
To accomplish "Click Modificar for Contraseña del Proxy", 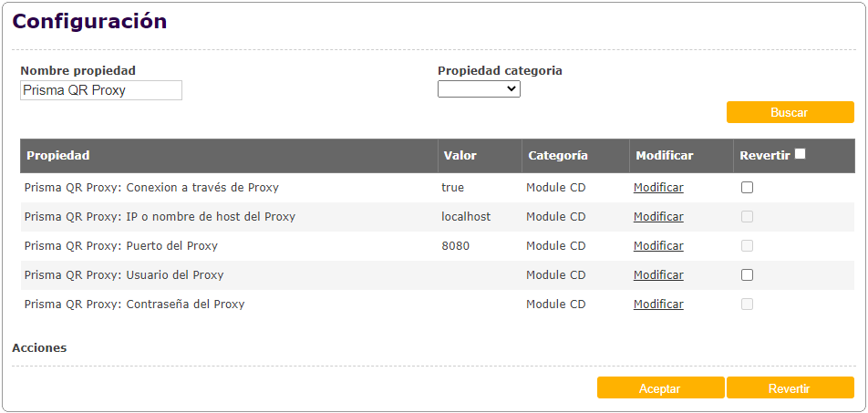I will tap(658, 305).
